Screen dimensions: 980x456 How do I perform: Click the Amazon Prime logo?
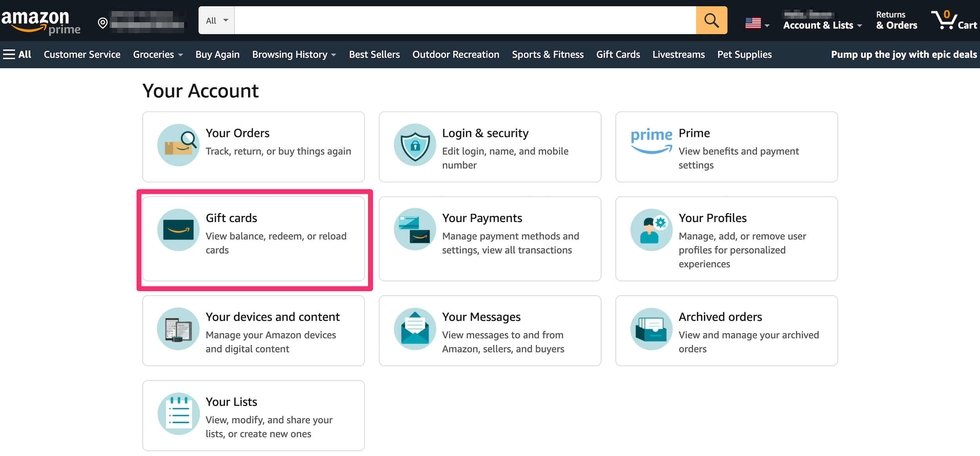[41, 23]
